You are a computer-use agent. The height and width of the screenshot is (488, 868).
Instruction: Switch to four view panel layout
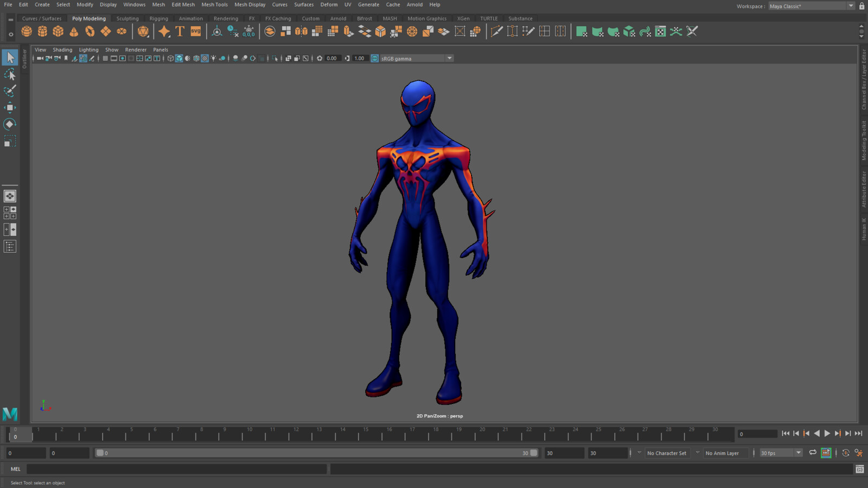point(10,213)
